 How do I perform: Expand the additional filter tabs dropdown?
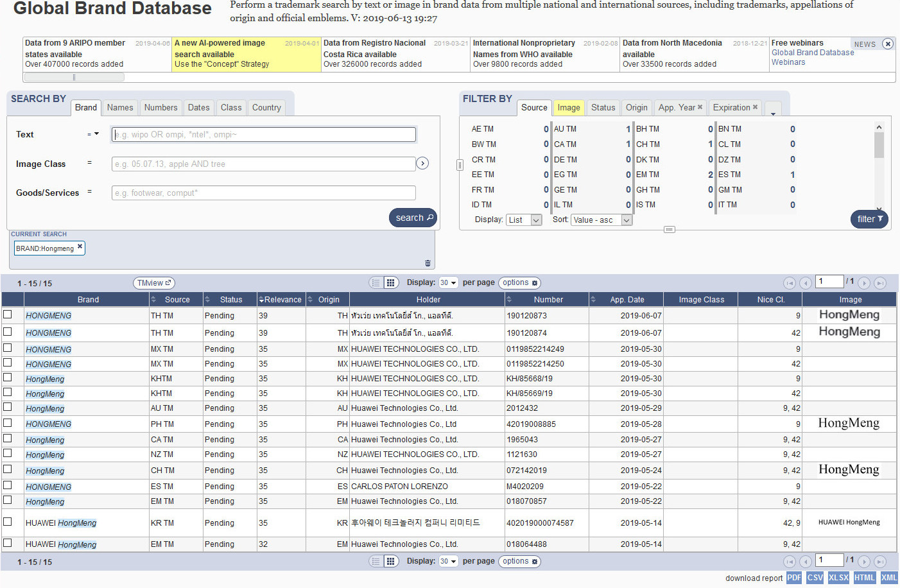pyautogui.click(x=773, y=108)
